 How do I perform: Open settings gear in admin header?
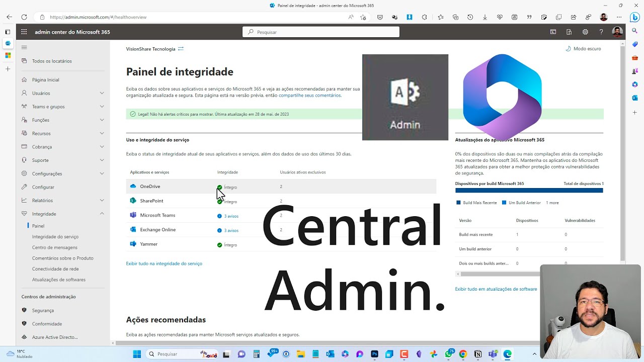[x=585, y=32]
